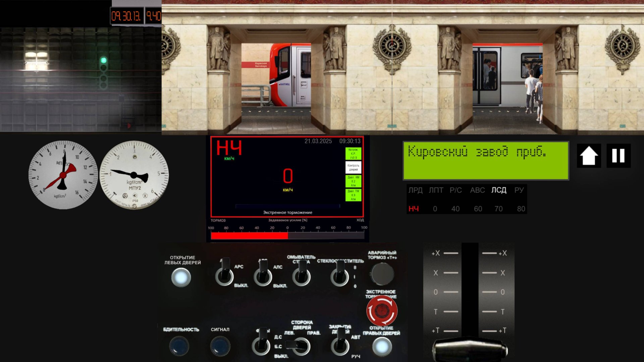Click the Напряж. К.Р. green status box

(353, 154)
